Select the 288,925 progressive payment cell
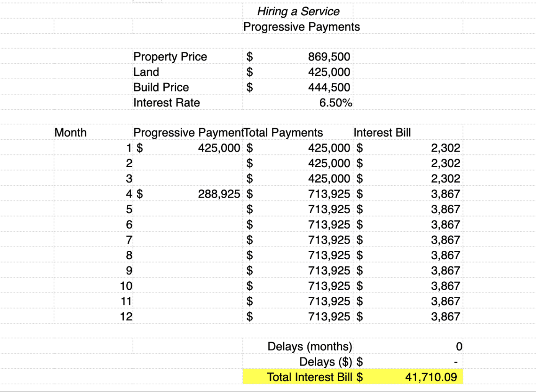This screenshot has height=392, width=536. 219,194
